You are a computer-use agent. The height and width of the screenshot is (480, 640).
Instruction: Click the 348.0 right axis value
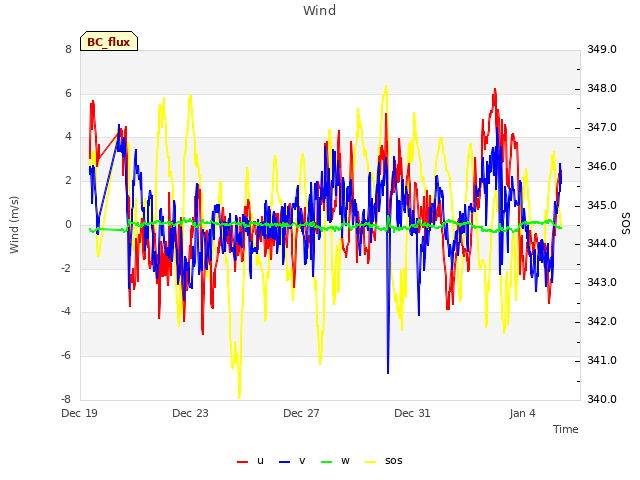coord(602,89)
